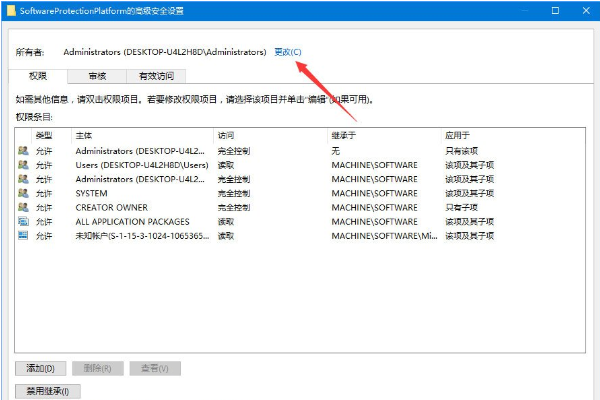Select the group icon of the Users entry
Image resolution: width=600 pixels, height=400 pixels.
[23, 165]
